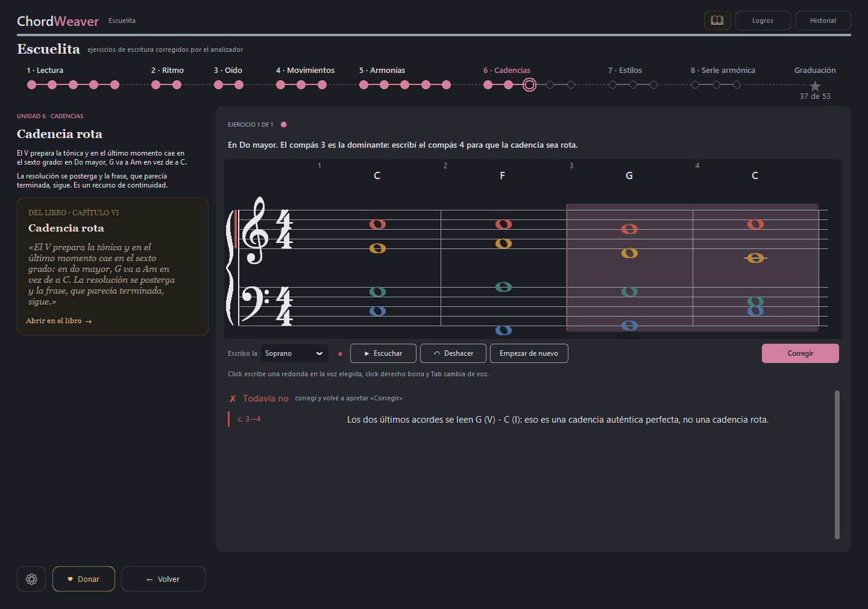Click the "c. 3→4" feedback reference
This screenshot has width=868, height=609.
pos(249,419)
